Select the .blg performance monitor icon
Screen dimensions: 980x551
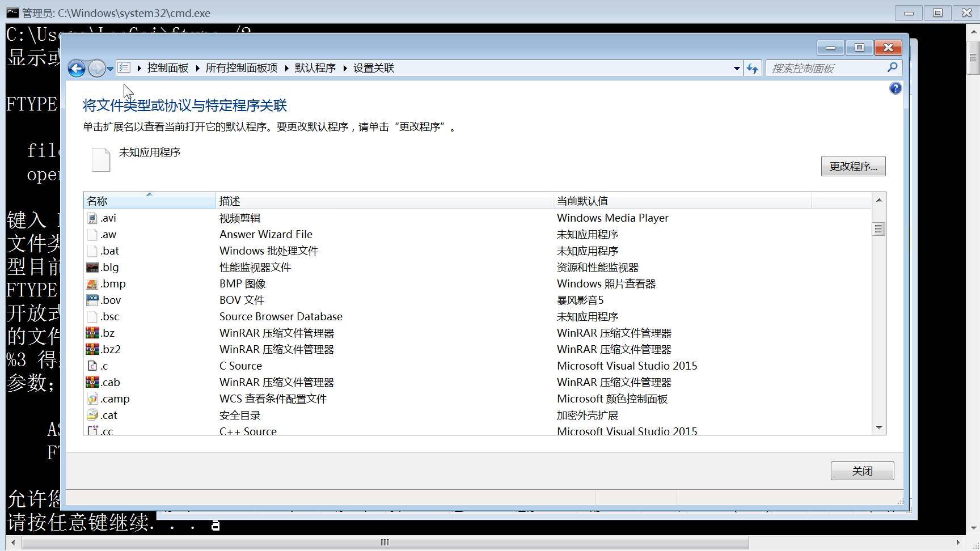point(92,268)
